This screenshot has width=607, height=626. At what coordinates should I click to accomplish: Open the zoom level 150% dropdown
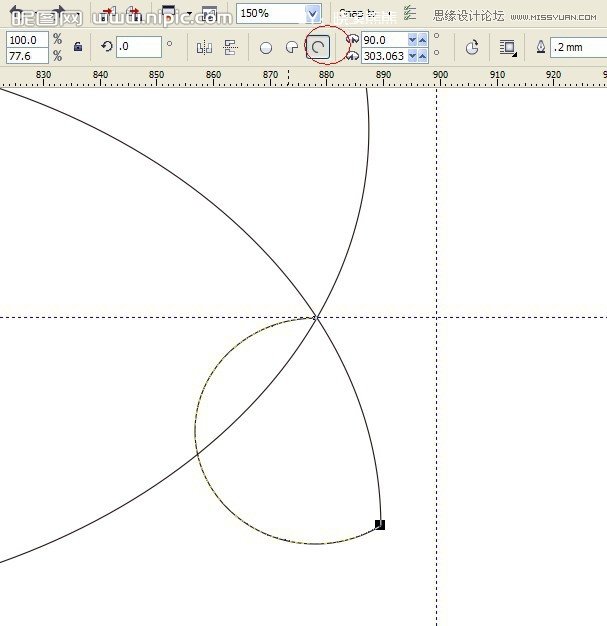tap(312, 14)
